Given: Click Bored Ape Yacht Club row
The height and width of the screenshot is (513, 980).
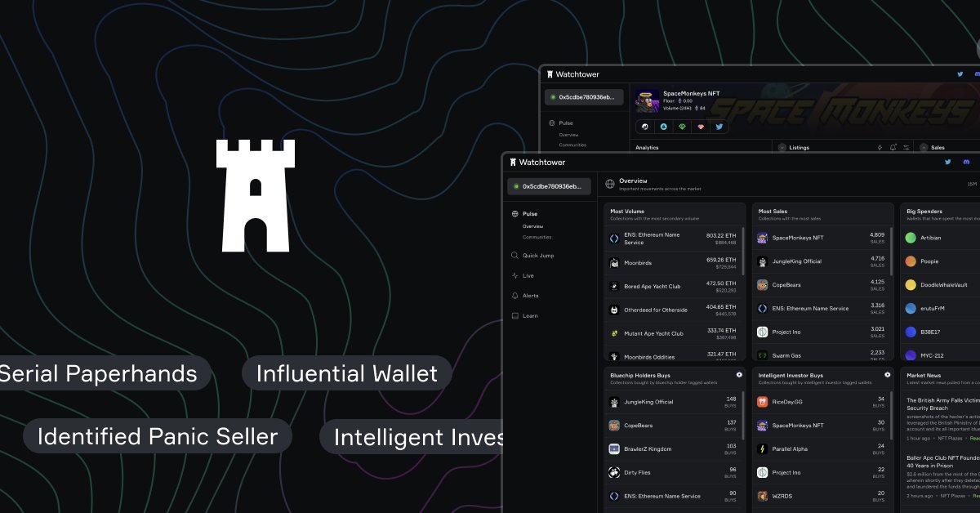Looking at the screenshot, I should tap(674, 287).
